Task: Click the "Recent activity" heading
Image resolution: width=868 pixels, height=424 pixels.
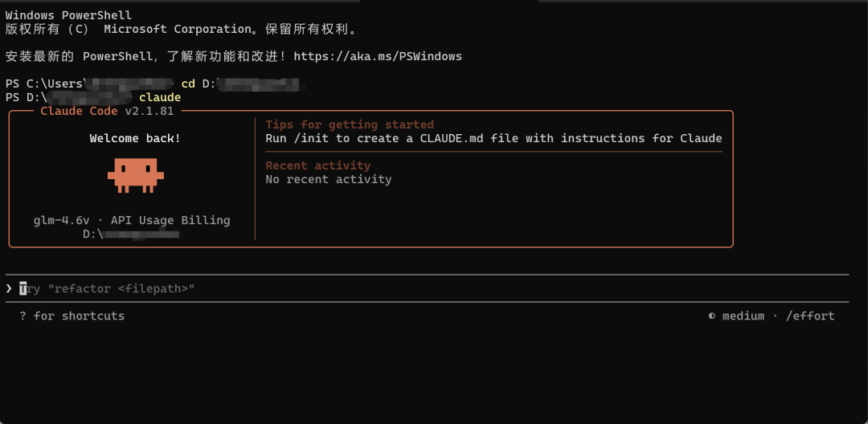Action: (318, 165)
